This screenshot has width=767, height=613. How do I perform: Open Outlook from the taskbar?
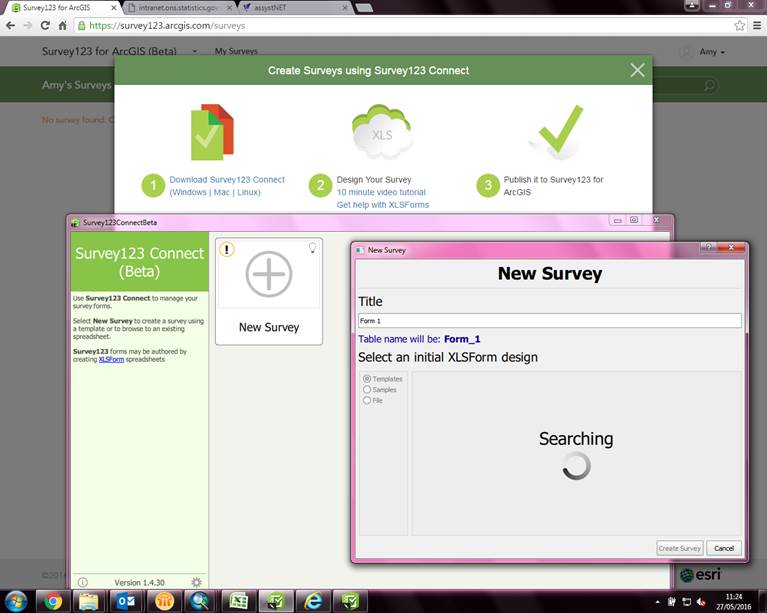pyautogui.click(x=126, y=601)
